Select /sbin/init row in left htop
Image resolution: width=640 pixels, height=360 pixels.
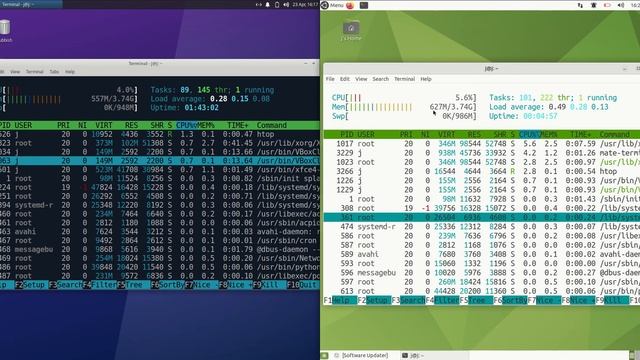(160, 178)
